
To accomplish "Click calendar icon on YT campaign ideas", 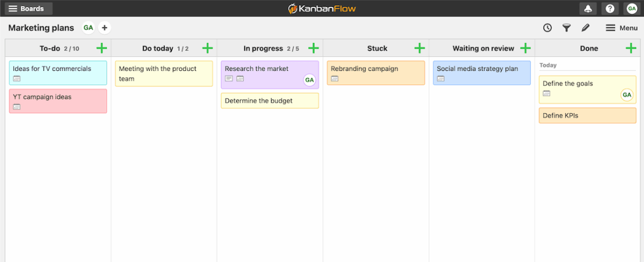I will (x=16, y=107).
